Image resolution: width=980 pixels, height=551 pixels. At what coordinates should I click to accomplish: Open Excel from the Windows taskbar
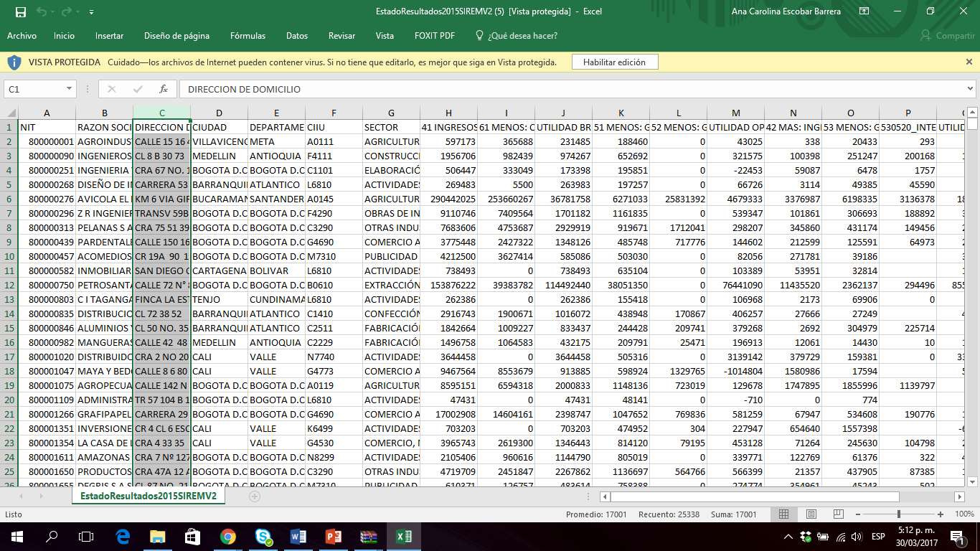click(404, 537)
